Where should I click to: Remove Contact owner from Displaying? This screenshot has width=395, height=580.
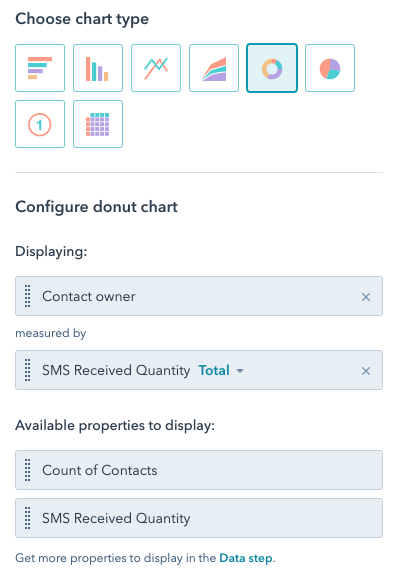pos(366,297)
